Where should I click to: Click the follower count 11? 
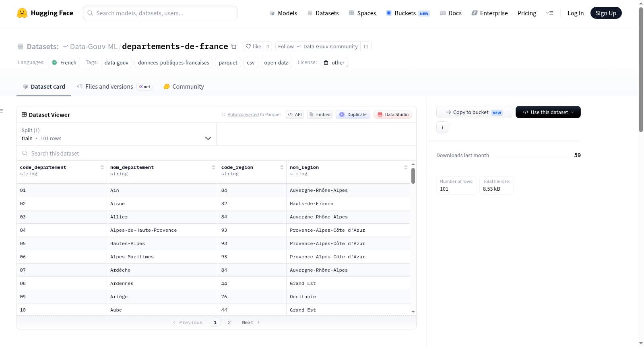coord(365,46)
